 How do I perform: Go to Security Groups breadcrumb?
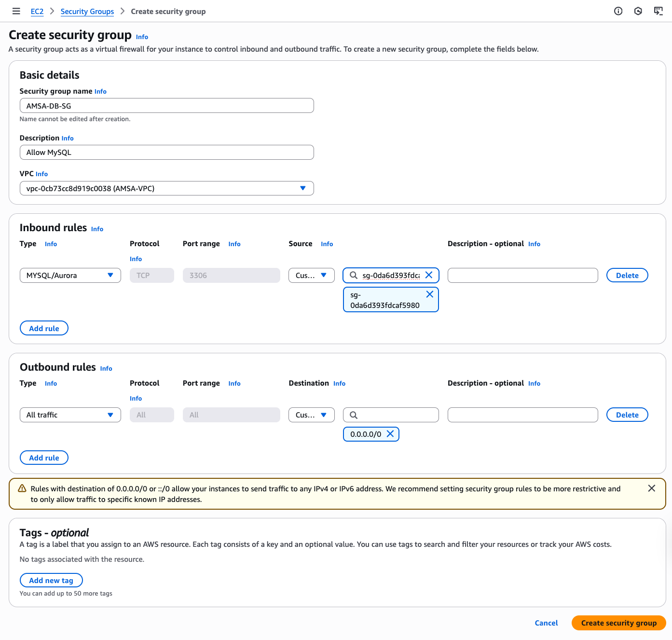tap(87, 12)
